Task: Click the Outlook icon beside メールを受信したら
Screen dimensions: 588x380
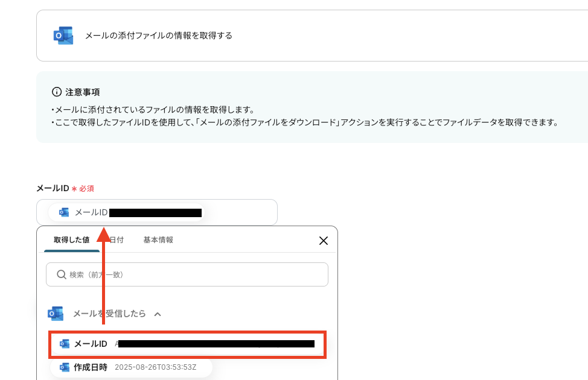Action: click(55, 314)
